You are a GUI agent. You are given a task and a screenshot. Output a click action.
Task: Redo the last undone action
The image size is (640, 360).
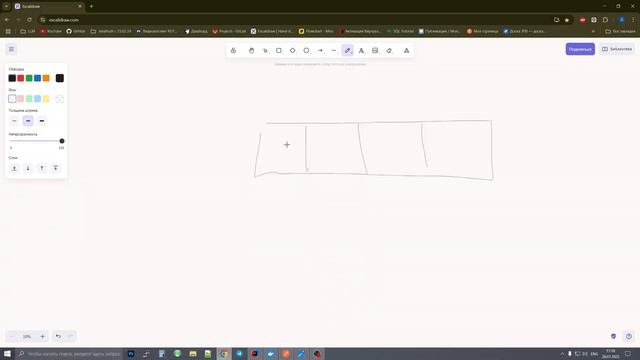coord(71,336)
